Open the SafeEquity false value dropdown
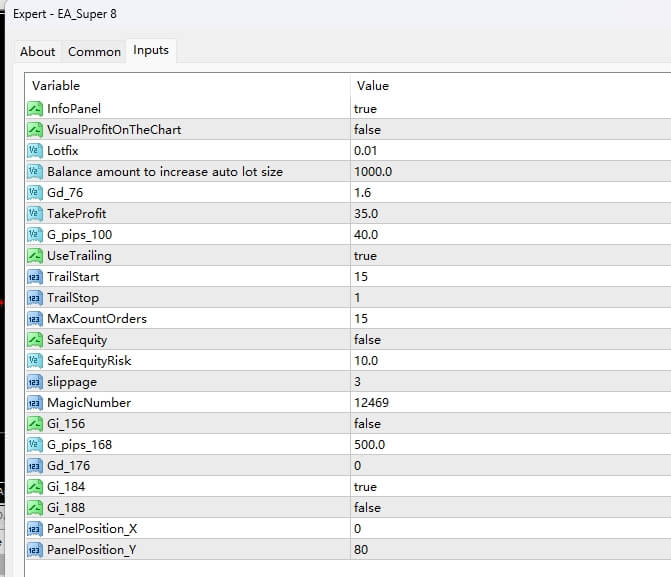Viewport: 671px width, 577px height. [367, 339]
